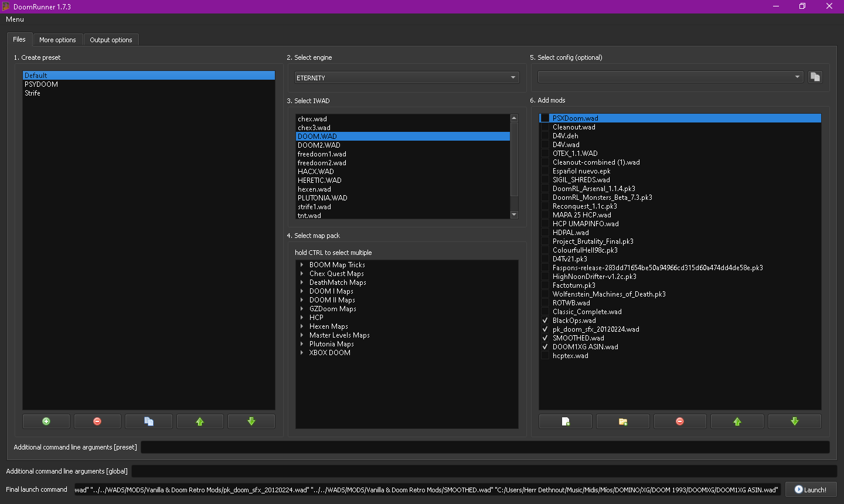Select DoomRL_Arsenal_1.1.4.pk3 in the mods list

click(x=594, y=189)
